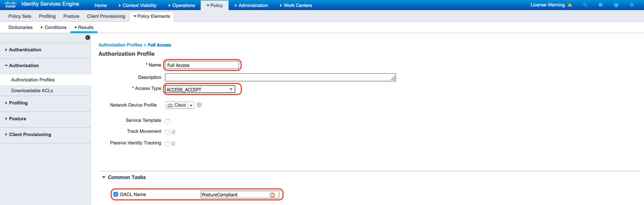Open the Policy menu
644x205 pixels.
[x=215, y=5]
